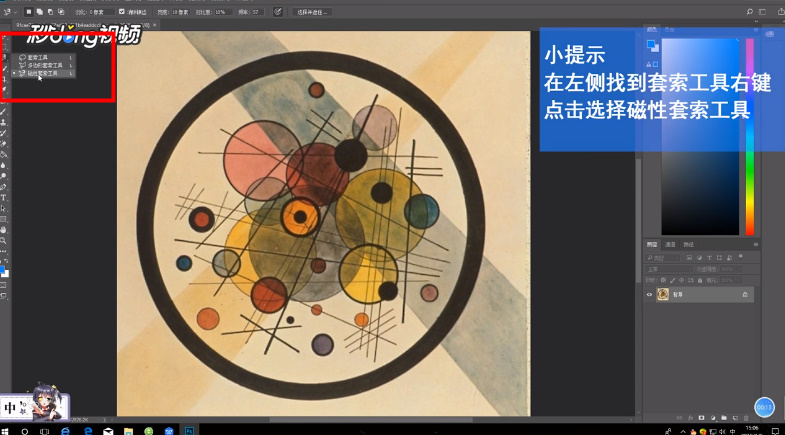This screenshot has width=785, height=435.
Task: Click lock position icon in Layers panel
Action: click(x=681, y=280)
